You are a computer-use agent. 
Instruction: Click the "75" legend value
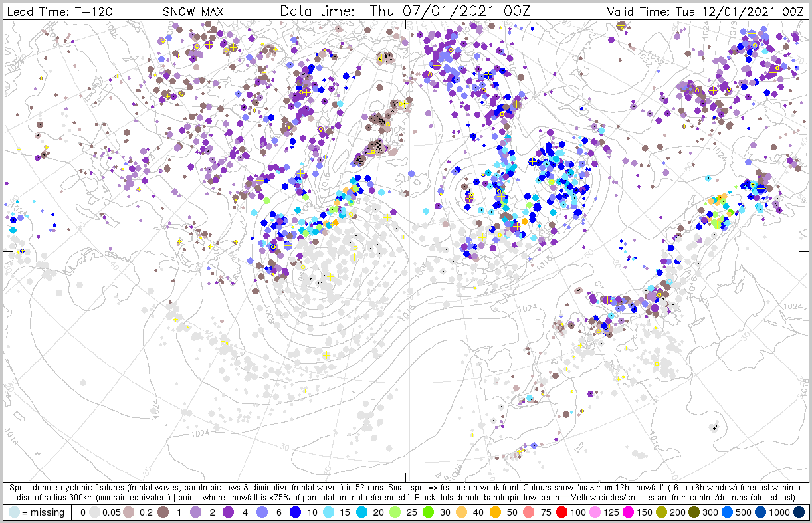point(546,512)
